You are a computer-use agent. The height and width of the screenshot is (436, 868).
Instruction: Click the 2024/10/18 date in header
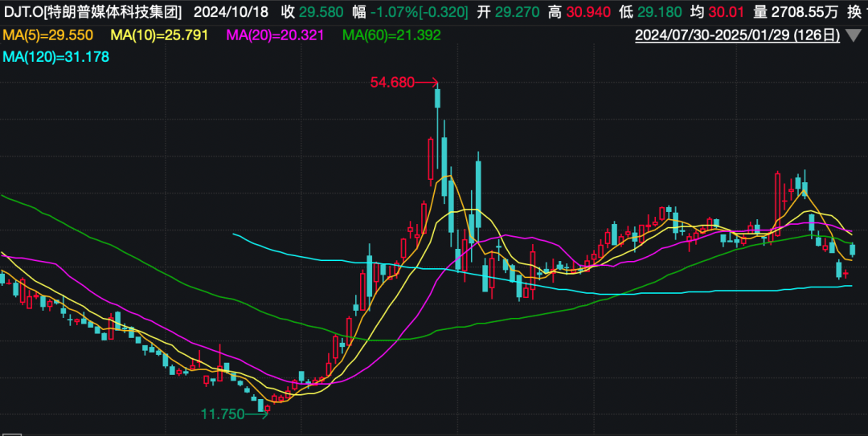click(x=230, y=12)
